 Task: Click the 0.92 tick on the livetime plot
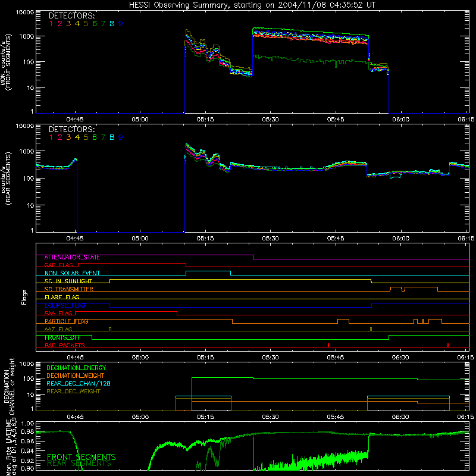tap(28, 461)
